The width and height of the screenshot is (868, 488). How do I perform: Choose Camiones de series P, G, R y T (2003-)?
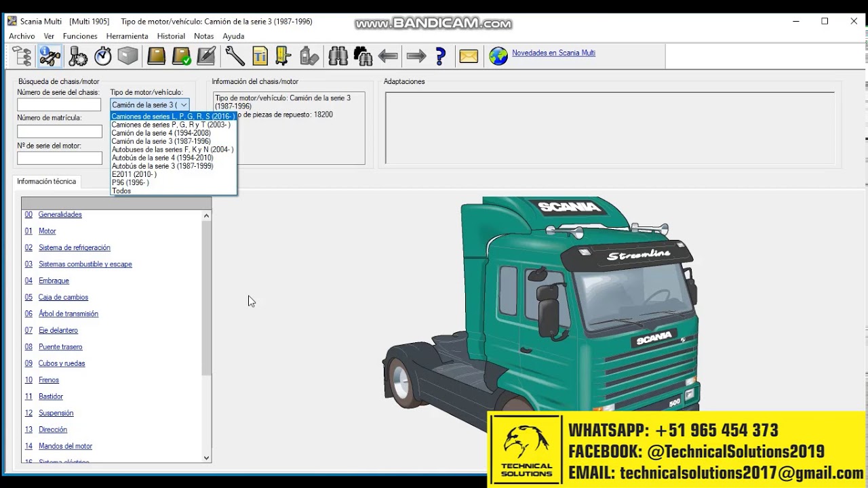(x=173, y=125)
